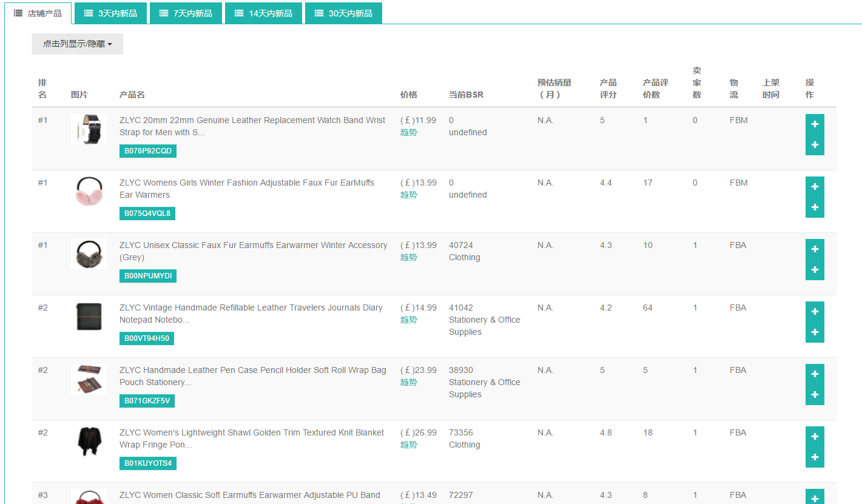Click the black shawl product thumbnail
The width and height of the screenshot is (862, 504).
pyautogui.click(x=89, y=442)
